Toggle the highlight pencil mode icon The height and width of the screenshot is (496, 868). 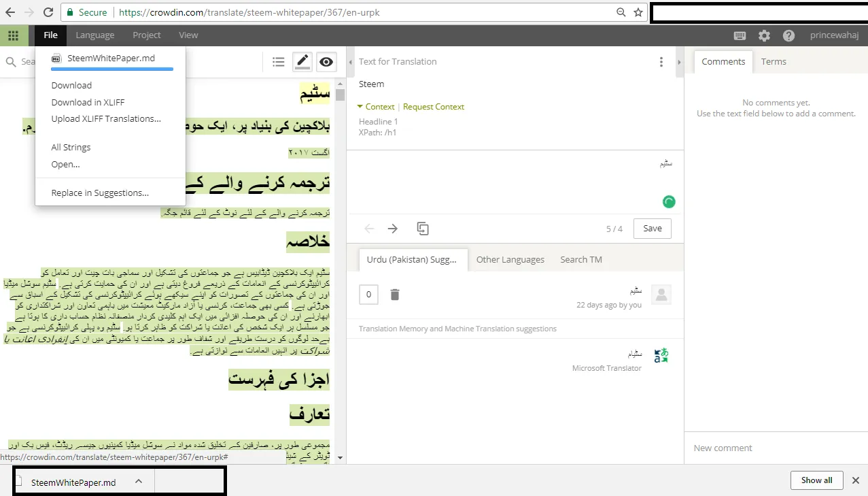[x=302, y=62]
